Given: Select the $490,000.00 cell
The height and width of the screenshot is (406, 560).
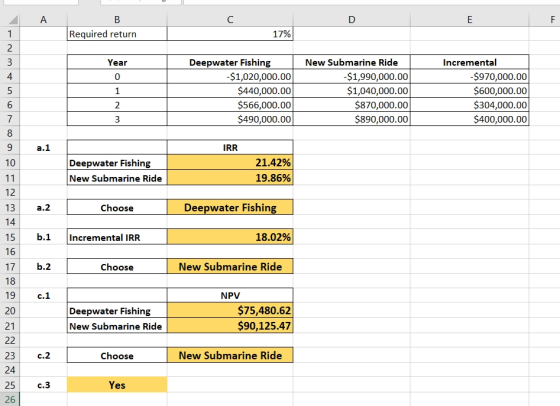Looking at the screenshot, I should pyautogui.click(x=230, y=119).
